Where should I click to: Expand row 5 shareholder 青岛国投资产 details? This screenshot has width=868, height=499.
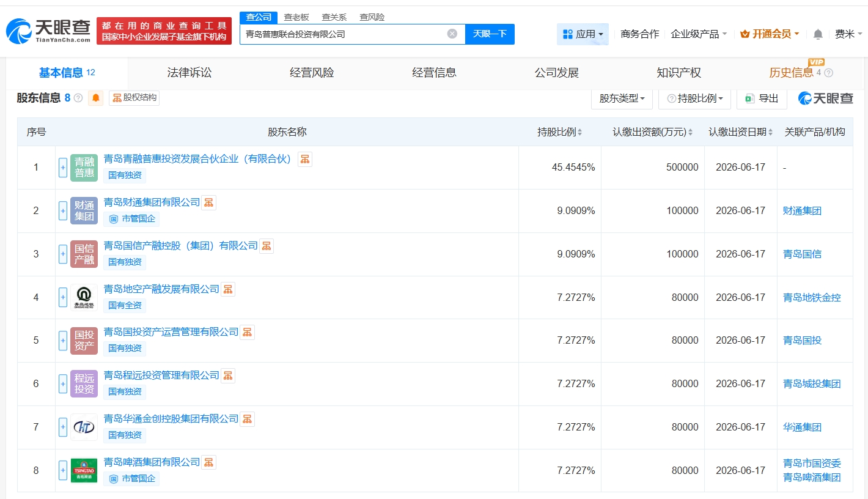pyautogui.click(x=63, y=341)
